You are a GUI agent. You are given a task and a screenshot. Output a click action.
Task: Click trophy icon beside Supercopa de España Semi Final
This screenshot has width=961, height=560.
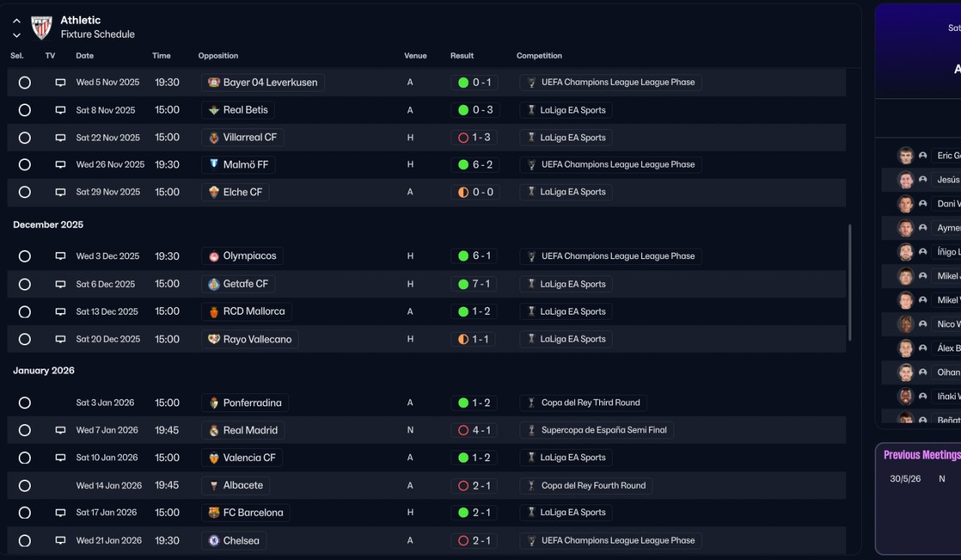click(x=532, y=430)
